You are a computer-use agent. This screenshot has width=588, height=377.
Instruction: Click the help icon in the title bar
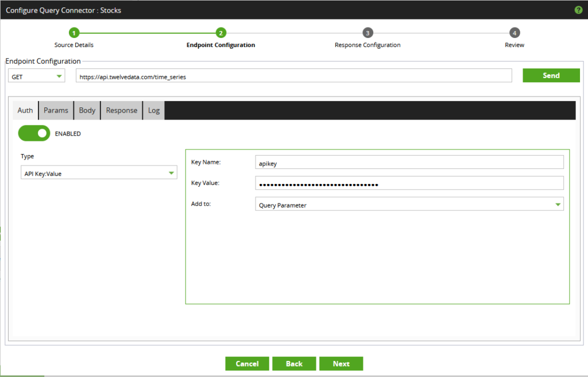(x=579, y=10)
